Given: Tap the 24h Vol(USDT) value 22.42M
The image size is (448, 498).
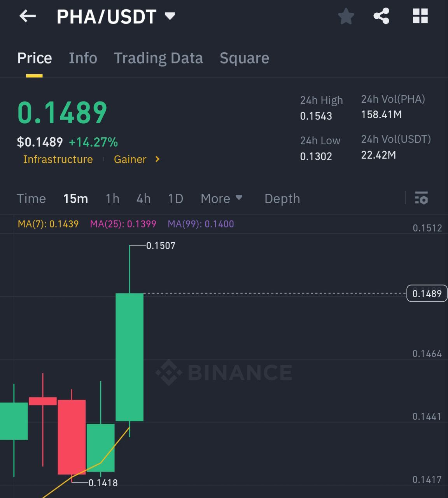Looking at the screenshot, I should click(378, 155).
